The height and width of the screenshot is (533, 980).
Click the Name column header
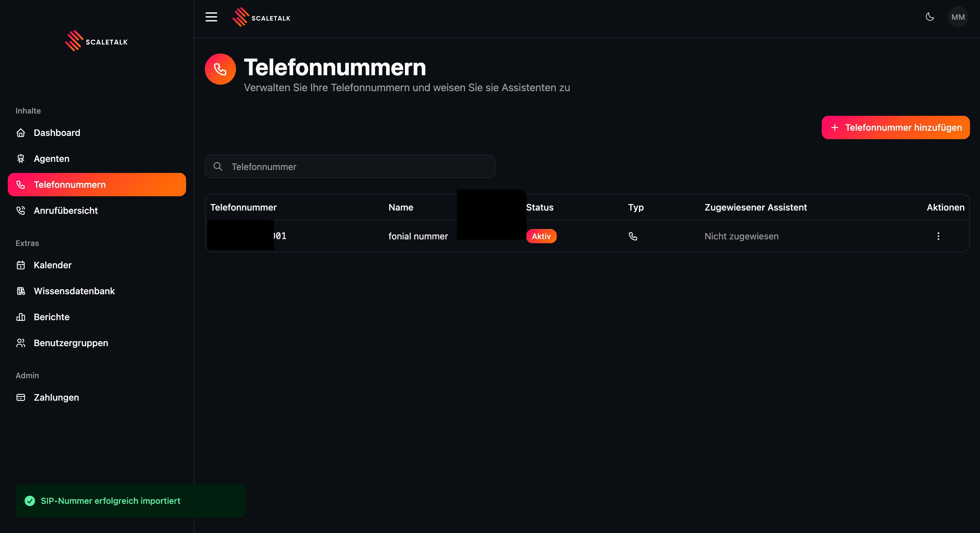(x=401, y=208)
